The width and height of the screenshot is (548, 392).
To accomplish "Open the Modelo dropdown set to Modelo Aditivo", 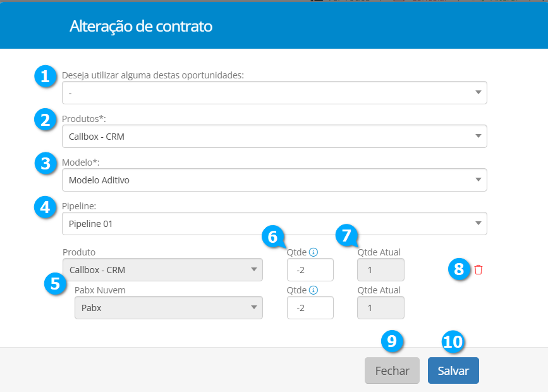I will [x=274, y=180].
